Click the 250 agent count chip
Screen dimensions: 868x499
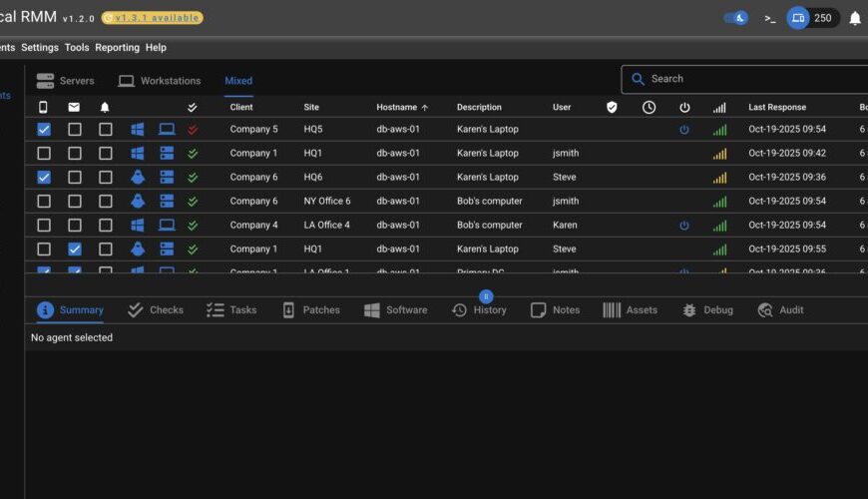(812, 18)
